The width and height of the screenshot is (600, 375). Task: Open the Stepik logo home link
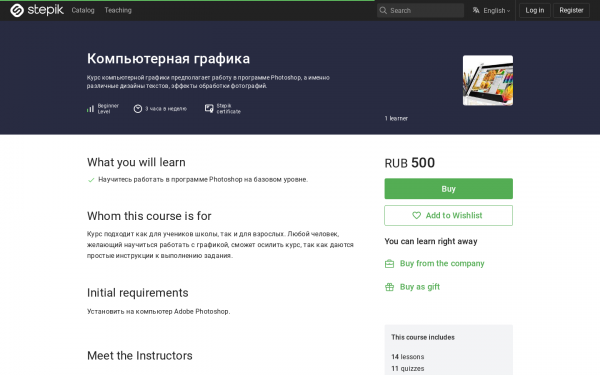[37, 10]
